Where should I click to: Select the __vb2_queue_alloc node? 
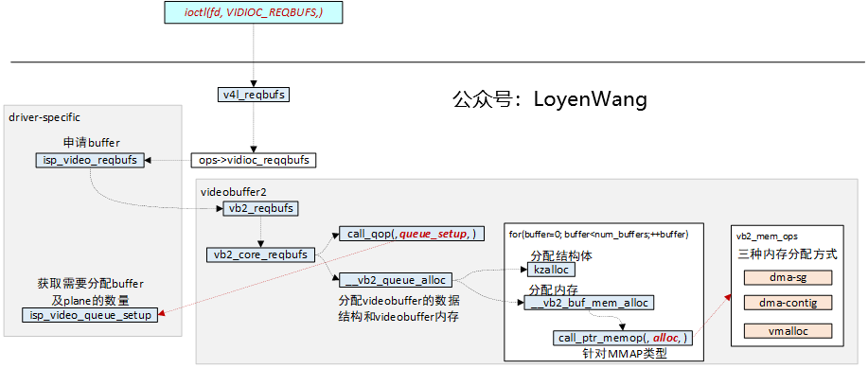[x=396, y=280]
